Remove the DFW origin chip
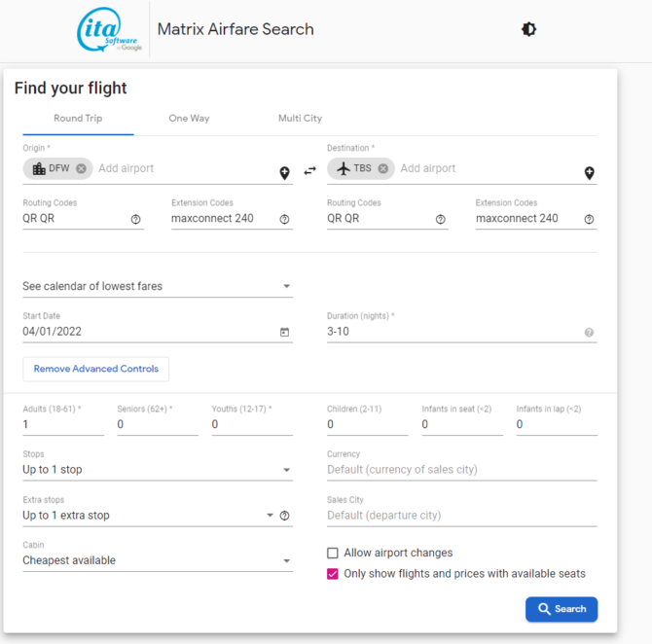This screenshot has height=644, width=652. [81, 168]
